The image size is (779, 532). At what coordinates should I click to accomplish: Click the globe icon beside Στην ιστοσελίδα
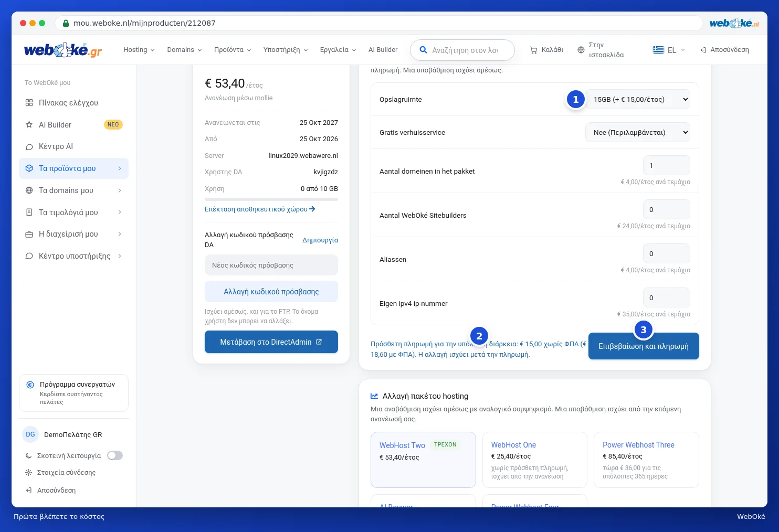(581, 50)
